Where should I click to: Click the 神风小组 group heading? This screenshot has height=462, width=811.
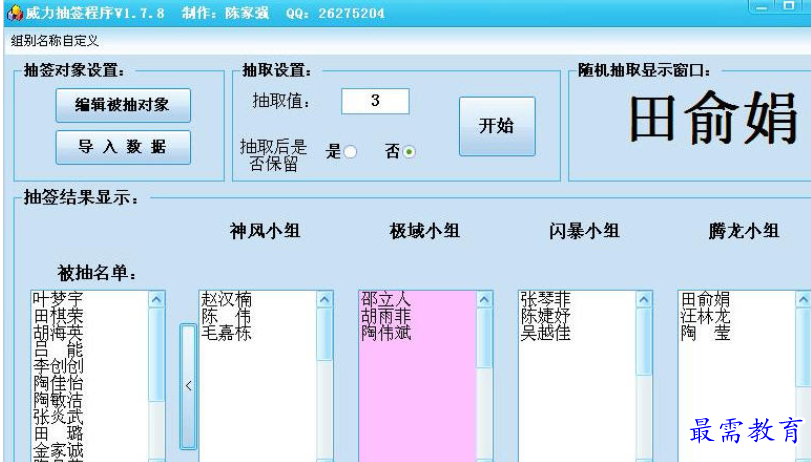tap(265, 231)
